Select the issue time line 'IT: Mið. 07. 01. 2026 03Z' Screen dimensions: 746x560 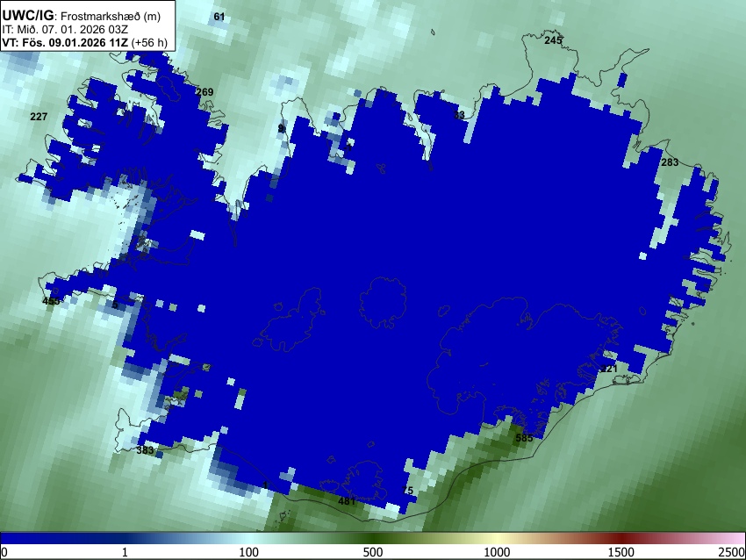67,29
